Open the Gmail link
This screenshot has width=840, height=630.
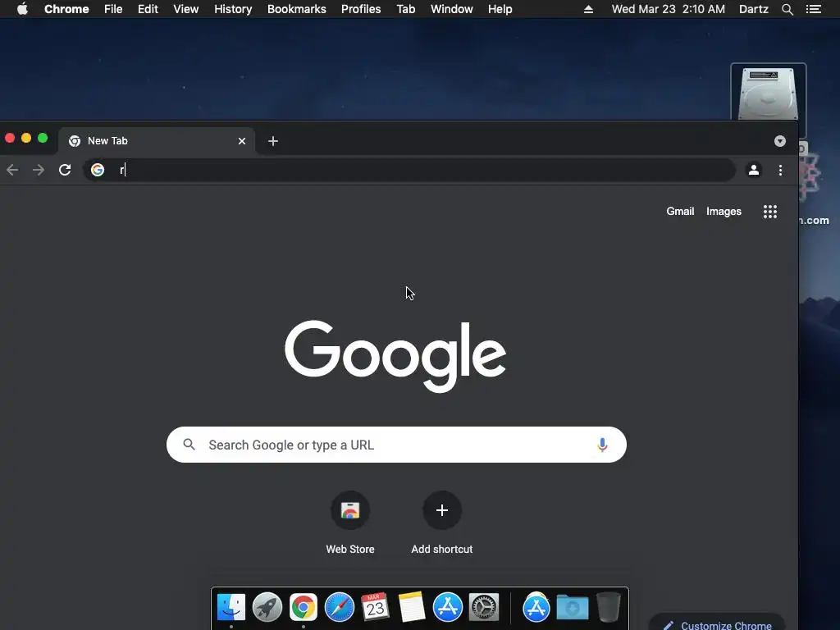680,211
